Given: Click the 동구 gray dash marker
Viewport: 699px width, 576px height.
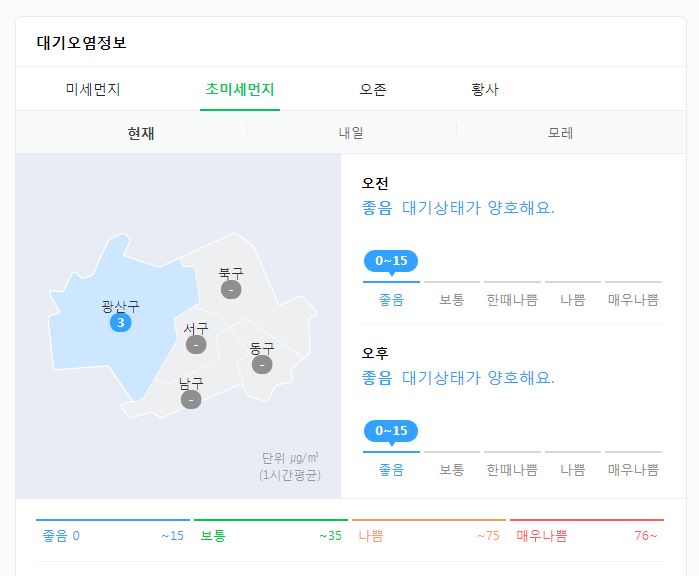Looking at the screenshot, I should coord(262,365).
